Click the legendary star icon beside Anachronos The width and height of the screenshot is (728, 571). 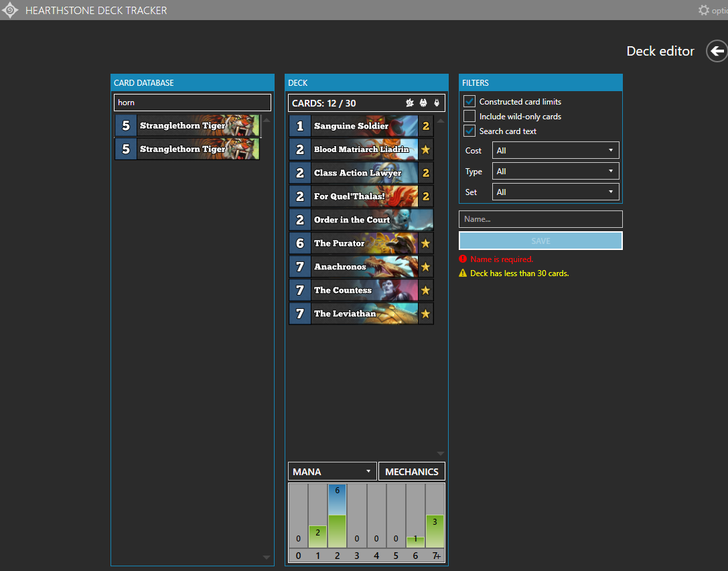[425, 266]
